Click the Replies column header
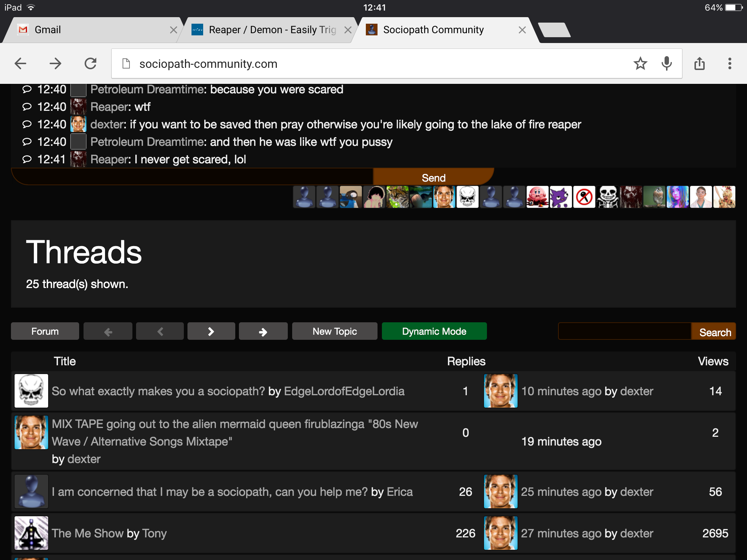 point(466,361)
